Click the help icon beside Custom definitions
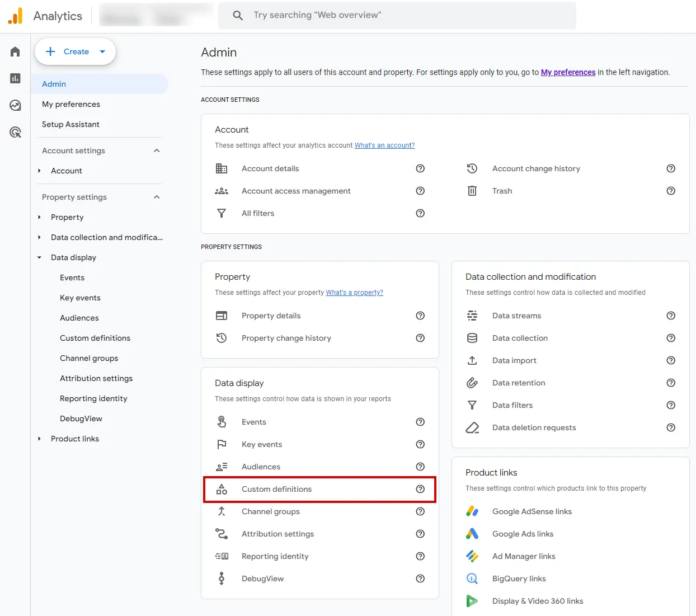The width and height of the screenshot is (696, 616). (x=420, y=489)
